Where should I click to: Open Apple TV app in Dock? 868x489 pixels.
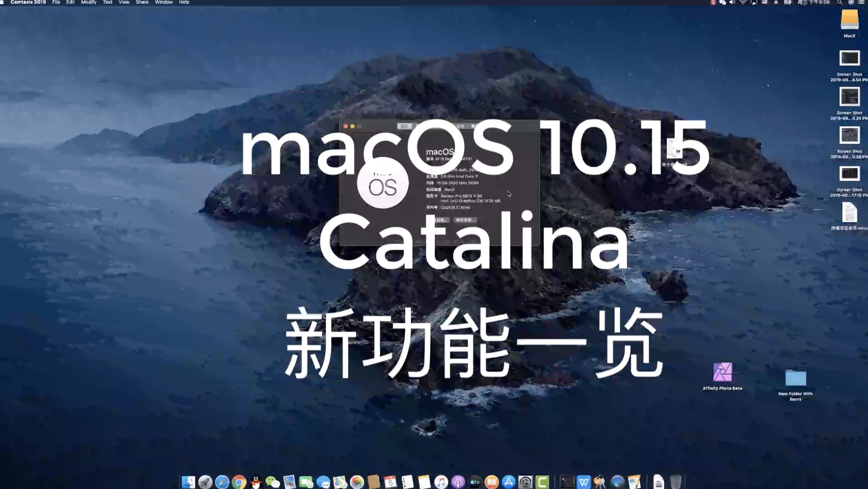coord(475,482)
